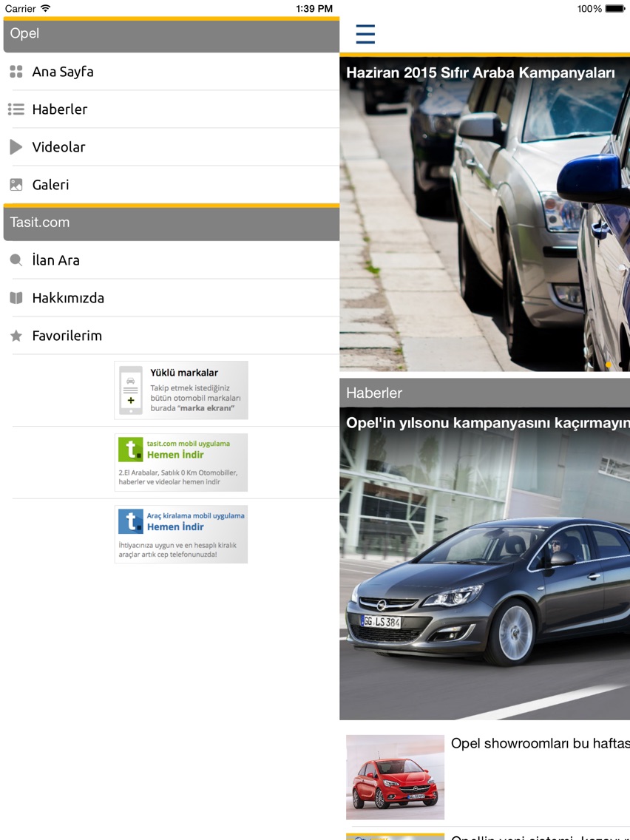Tap the hamburger menu icon
Image resolution: width=630 pixels, height=840 pixels.
coord(365,34)
